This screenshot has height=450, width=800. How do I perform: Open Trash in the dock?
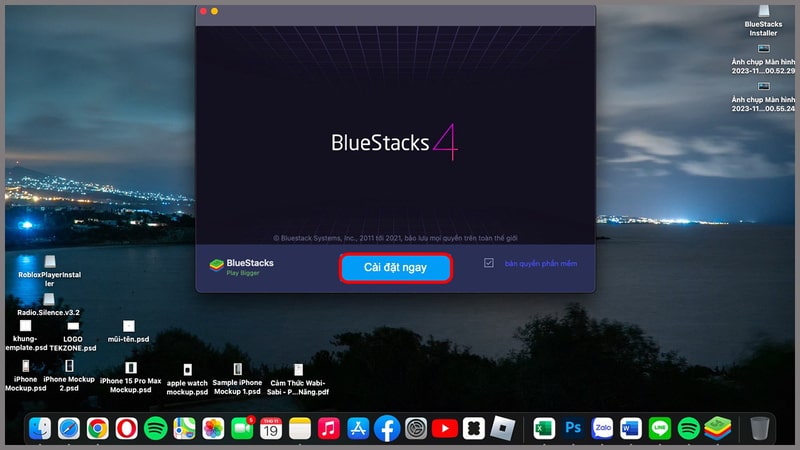(759, 428)
